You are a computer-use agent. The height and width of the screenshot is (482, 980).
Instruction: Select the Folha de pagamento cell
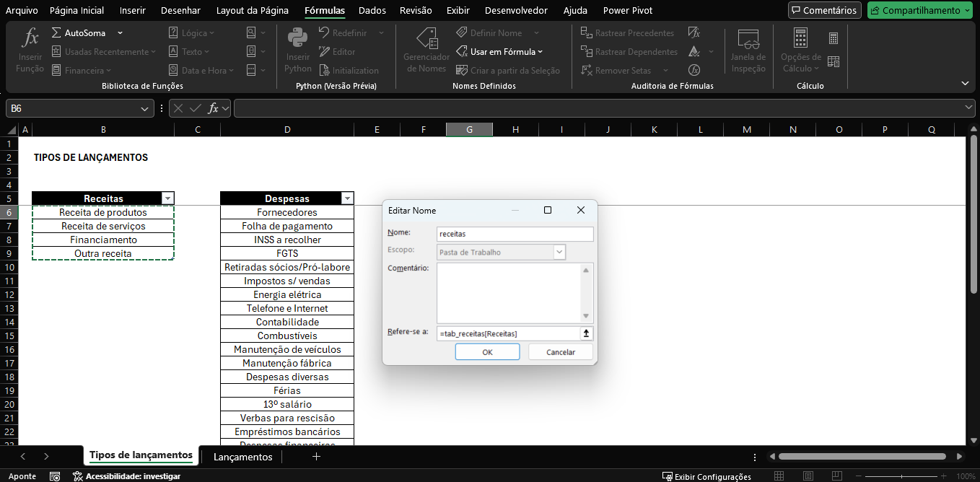click(287, 226)
